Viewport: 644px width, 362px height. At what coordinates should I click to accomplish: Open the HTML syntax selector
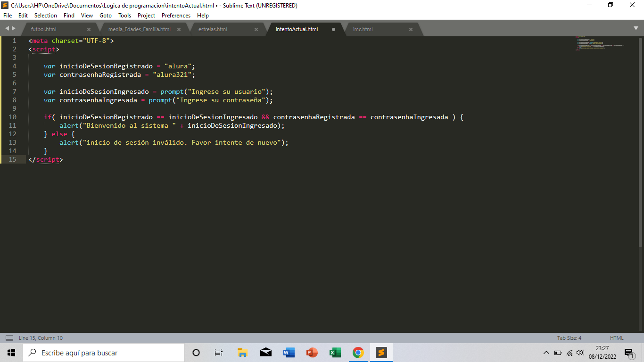[x=617, y=338]
